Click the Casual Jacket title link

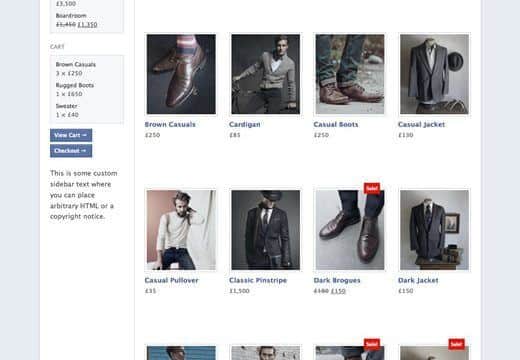point(421,124)
